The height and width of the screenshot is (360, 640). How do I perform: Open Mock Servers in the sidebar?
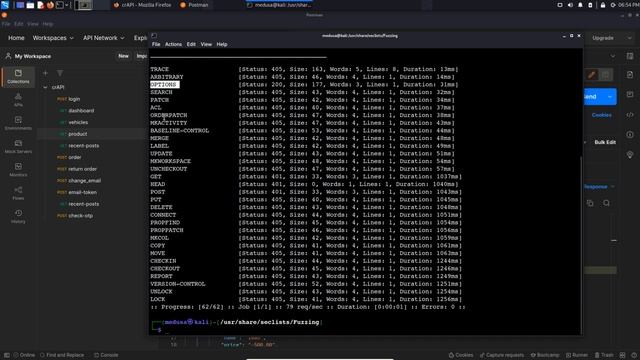pos(18,146)
